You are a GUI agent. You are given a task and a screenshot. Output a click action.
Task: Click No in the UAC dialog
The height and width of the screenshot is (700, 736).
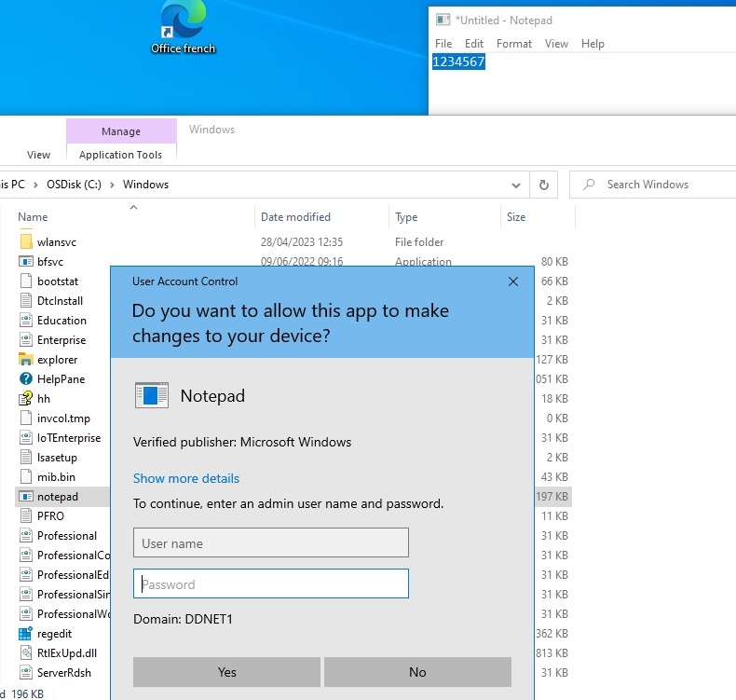[x=417, y=672]
